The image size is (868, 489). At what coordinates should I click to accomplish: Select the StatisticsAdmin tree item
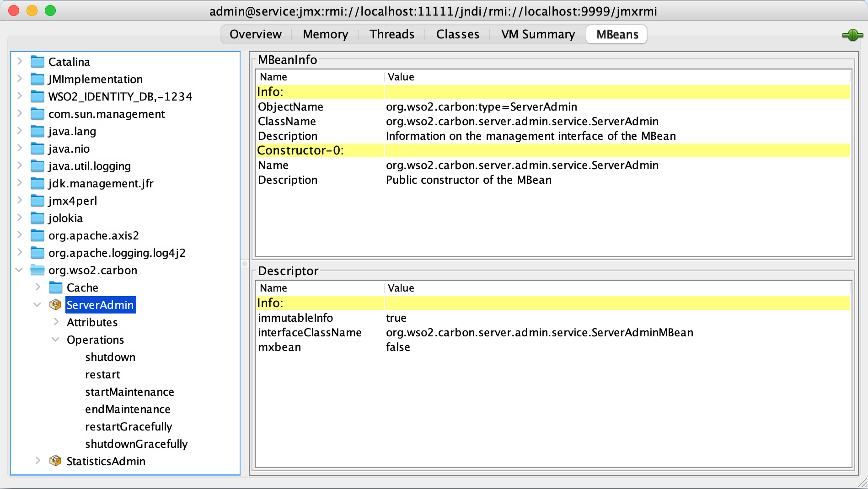pos(106,461)
